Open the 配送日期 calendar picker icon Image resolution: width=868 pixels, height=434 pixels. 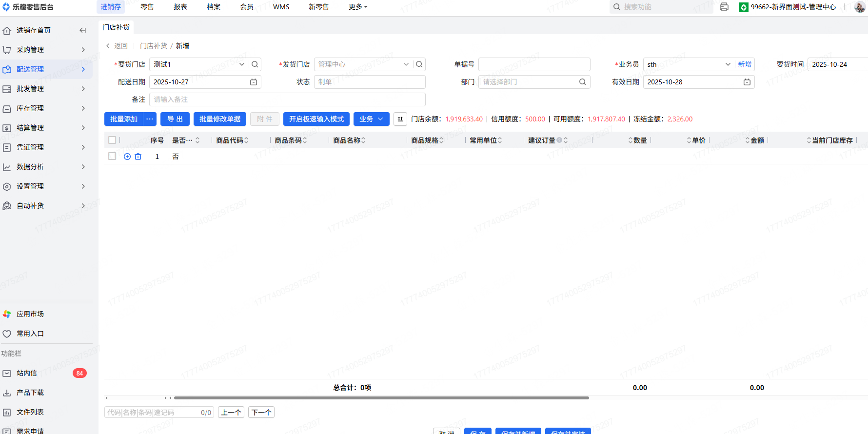(x=254, y=82)
